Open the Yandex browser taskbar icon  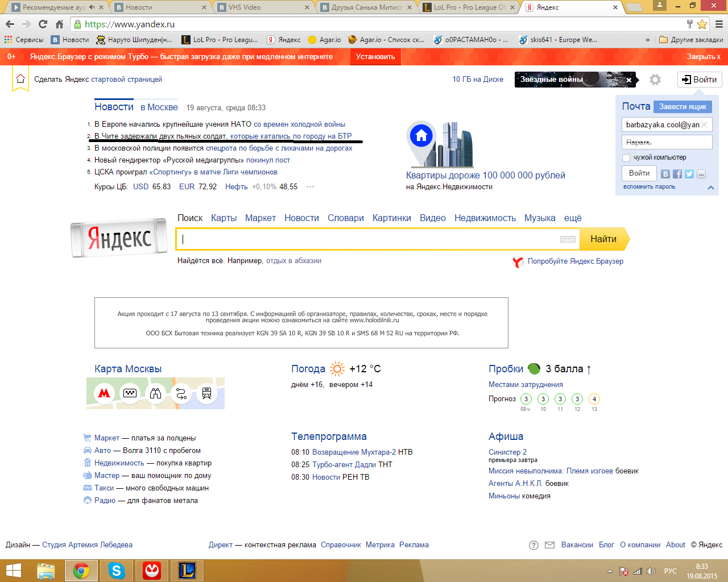click(152, 571)
